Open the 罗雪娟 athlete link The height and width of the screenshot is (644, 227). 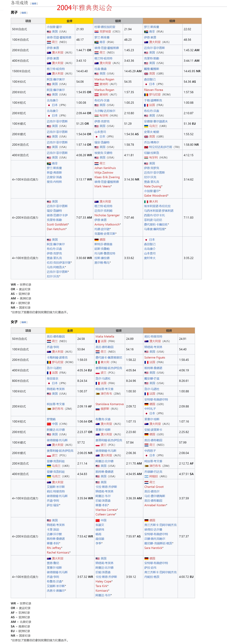51,419
